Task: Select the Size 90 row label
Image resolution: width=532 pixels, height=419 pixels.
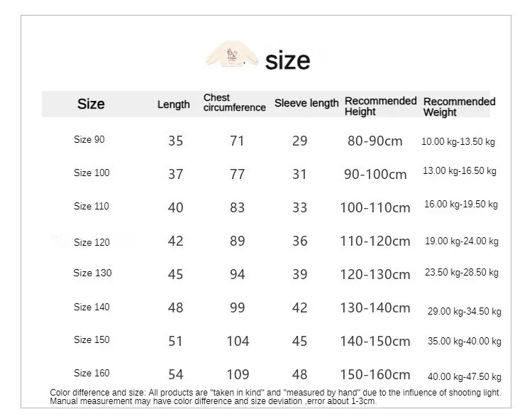Action: click(x=89, y=139)
